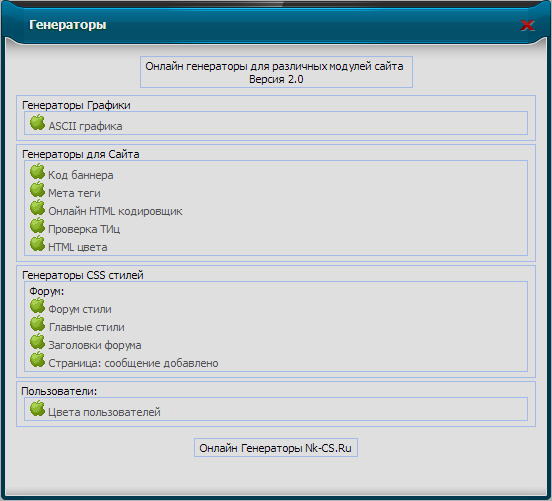552x501 pixels.
Task: Open the Проверка ТИц link
Action: click(84, 229)
